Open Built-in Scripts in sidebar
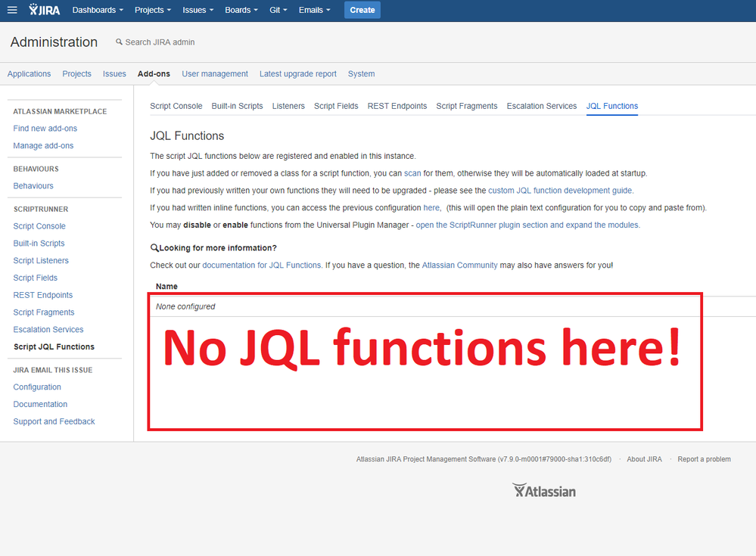Image resolution: width=756 pixels, height=556 pixels. (39, 244)
